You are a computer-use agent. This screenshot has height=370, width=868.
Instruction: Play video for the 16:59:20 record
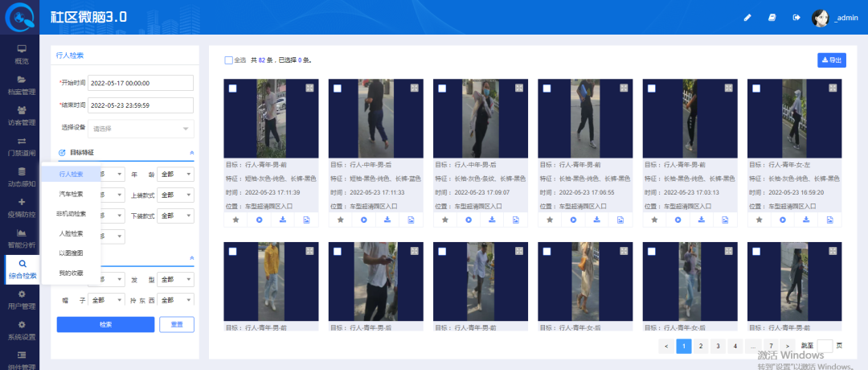pyautogui.click(x=783, y=220)
